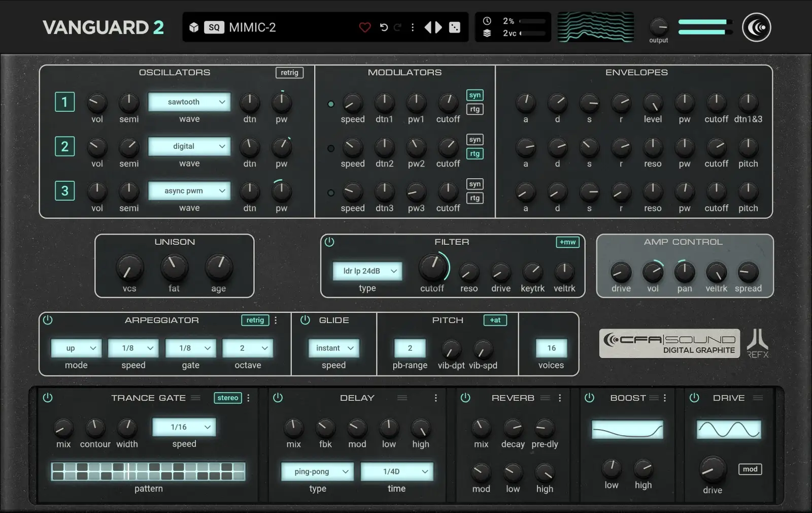Open delay type ping-pong dropdown
812x513 pixels.
tap(318, 471)
